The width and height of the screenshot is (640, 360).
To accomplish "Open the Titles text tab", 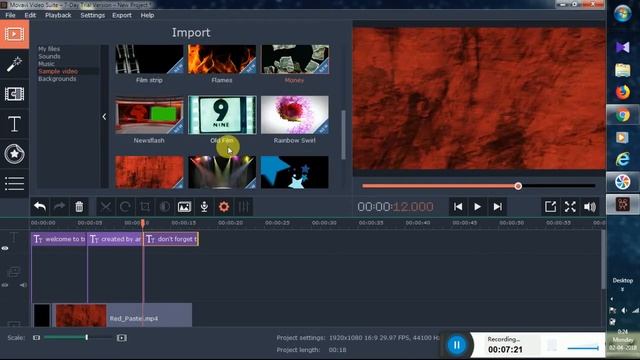I will (x=14, y=124).
